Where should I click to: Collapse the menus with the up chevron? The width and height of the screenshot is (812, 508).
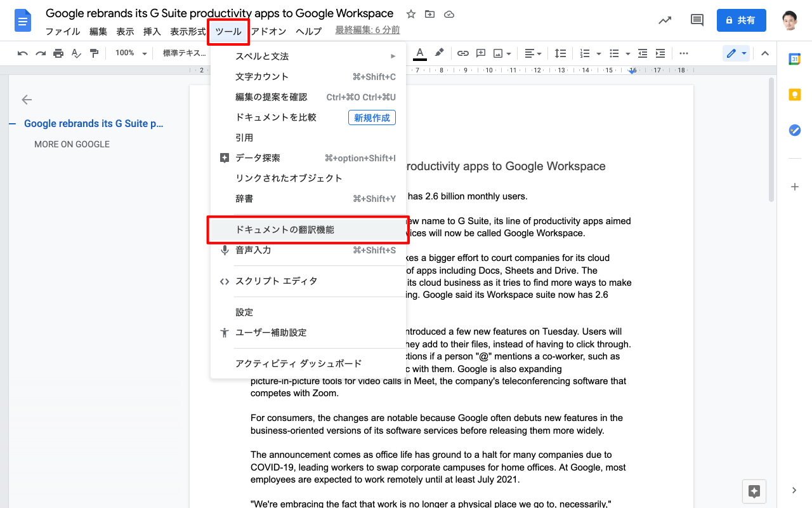tap(765, 53)
